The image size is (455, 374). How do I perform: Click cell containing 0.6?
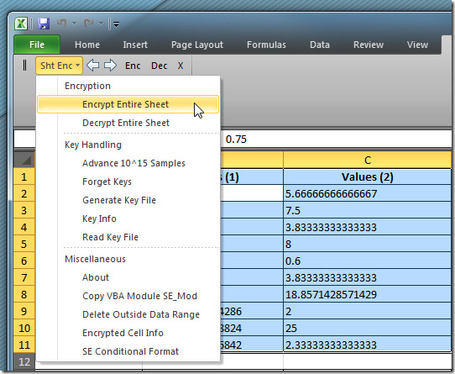367,261
